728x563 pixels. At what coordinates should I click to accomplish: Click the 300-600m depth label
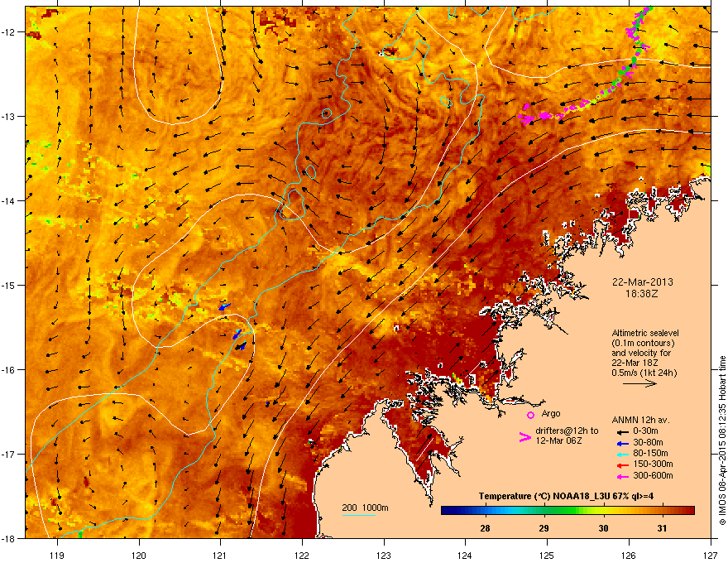pos(653,476)
